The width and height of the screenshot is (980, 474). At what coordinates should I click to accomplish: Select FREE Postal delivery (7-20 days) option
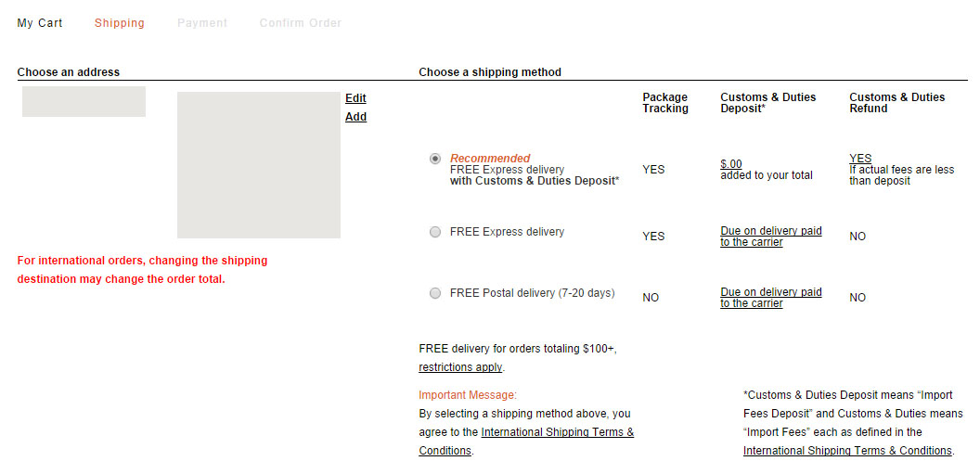click(x=435, y=293)
